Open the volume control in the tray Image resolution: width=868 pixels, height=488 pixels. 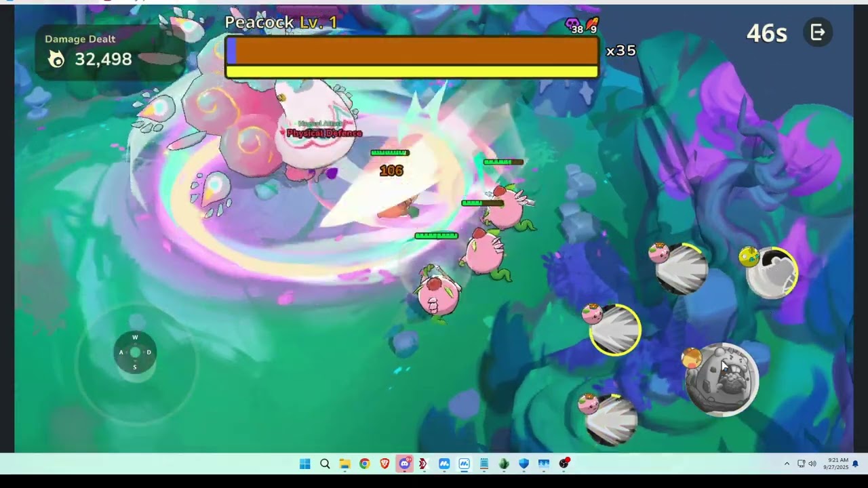pos(812,464)
